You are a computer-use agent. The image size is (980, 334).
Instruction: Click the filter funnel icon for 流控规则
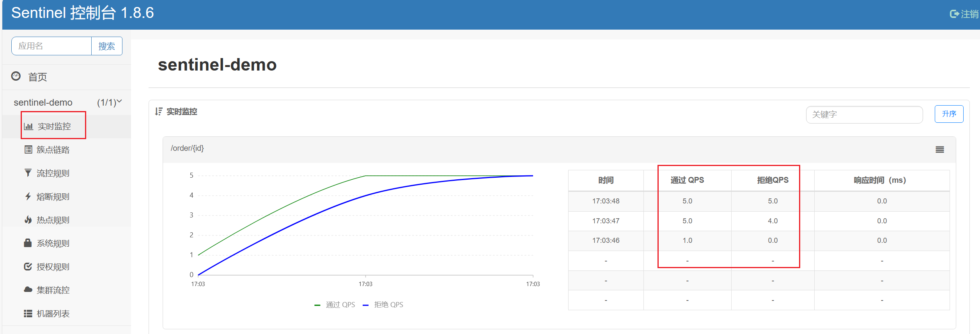pos(28,173)
